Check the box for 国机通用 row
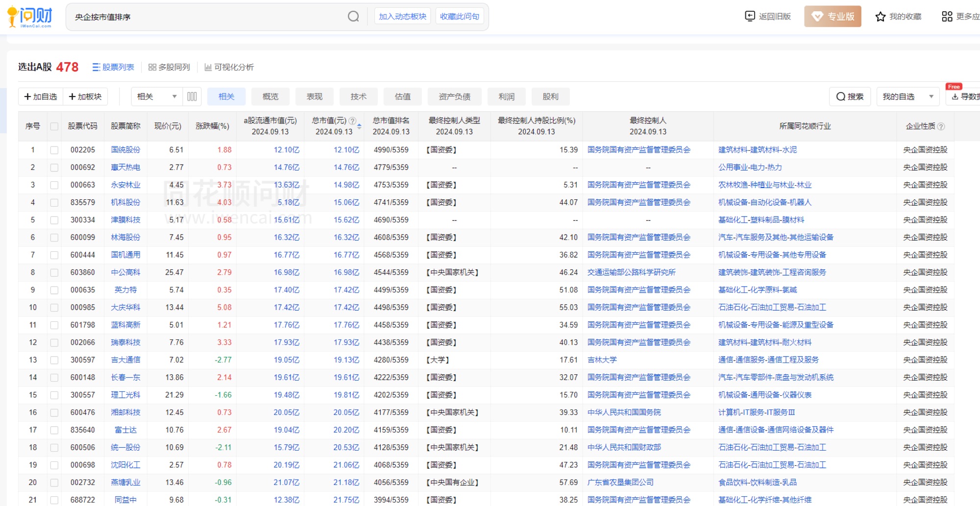The width and height of the screenshot is (980, 506). [x=54, y=255]
